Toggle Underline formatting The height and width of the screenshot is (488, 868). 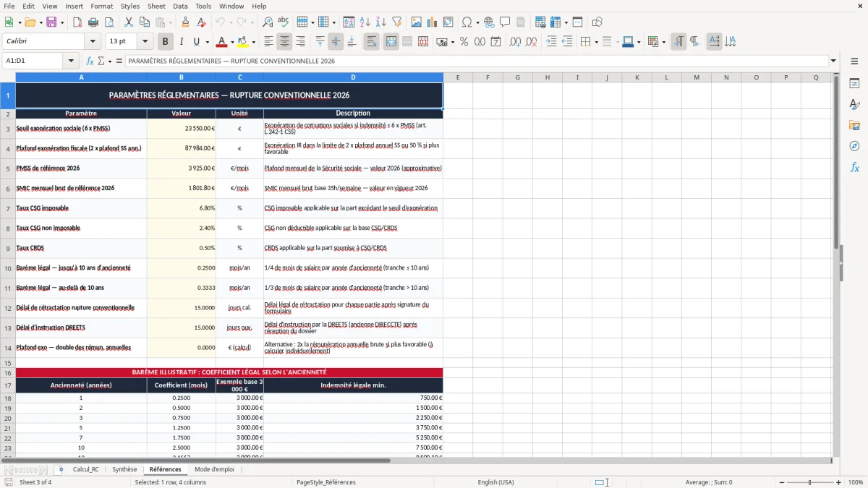(x=197, y=42)
